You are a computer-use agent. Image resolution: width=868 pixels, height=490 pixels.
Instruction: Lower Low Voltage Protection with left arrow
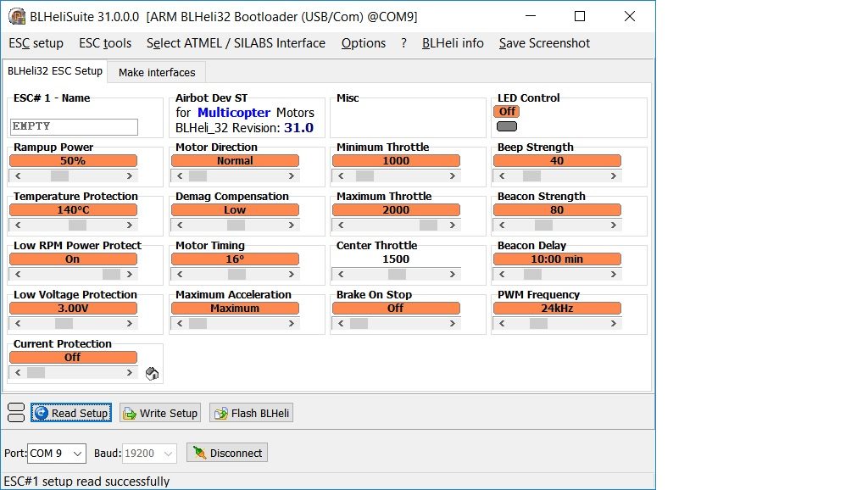tap(18, 324)
